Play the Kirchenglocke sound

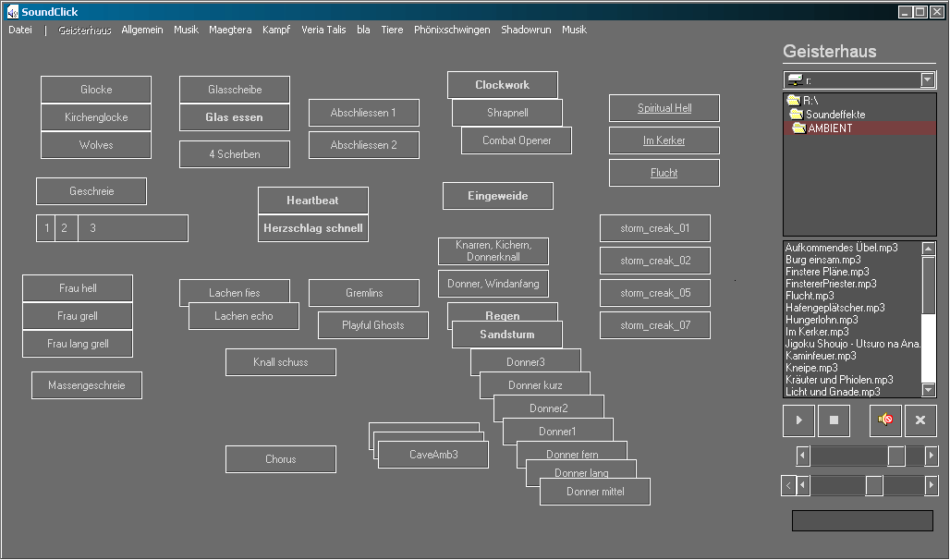point(96,117)
